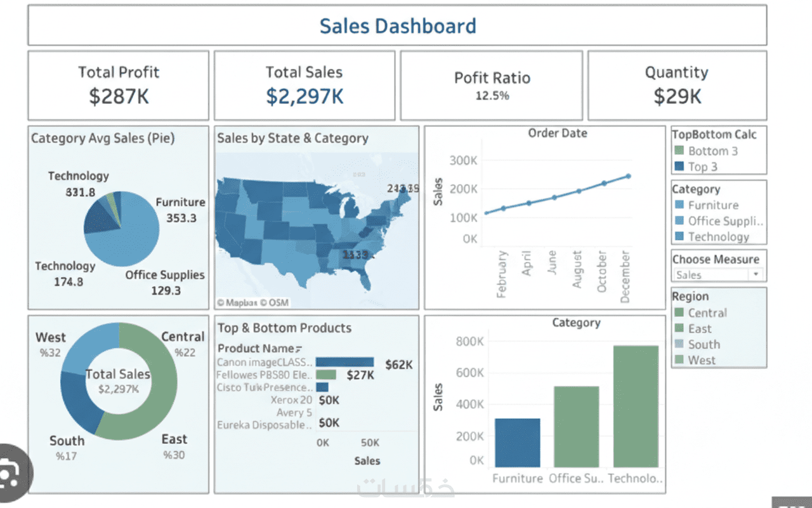This screenshot has width=812, height=508.
Task: Click the Canon imageCLASS product bar
Action: tap(344, 362)
